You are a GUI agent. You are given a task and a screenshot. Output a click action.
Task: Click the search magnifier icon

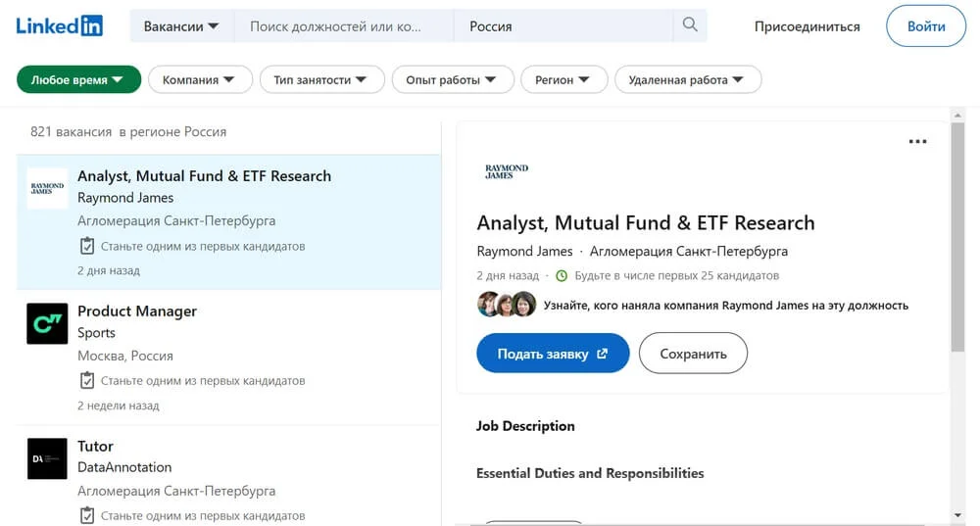click(x=690, y=25)
